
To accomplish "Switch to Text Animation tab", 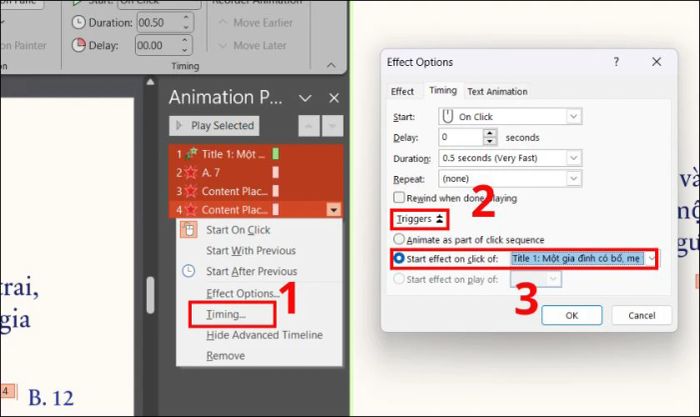I will click(x=497, y=92).
